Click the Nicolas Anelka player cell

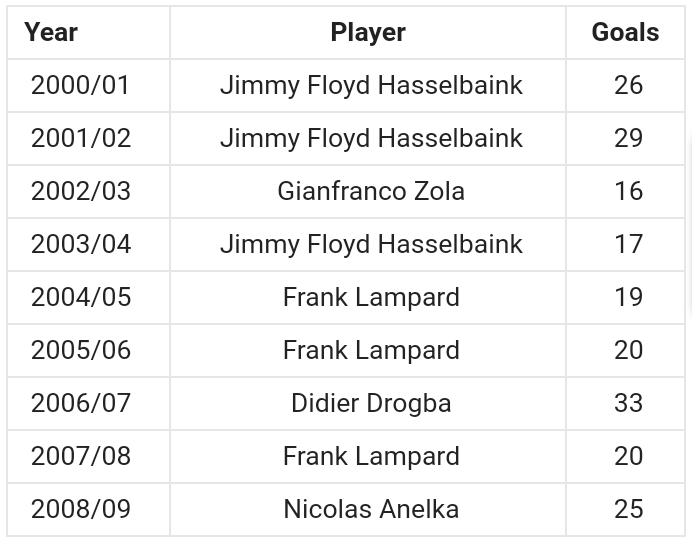click(x=371, y=509)
